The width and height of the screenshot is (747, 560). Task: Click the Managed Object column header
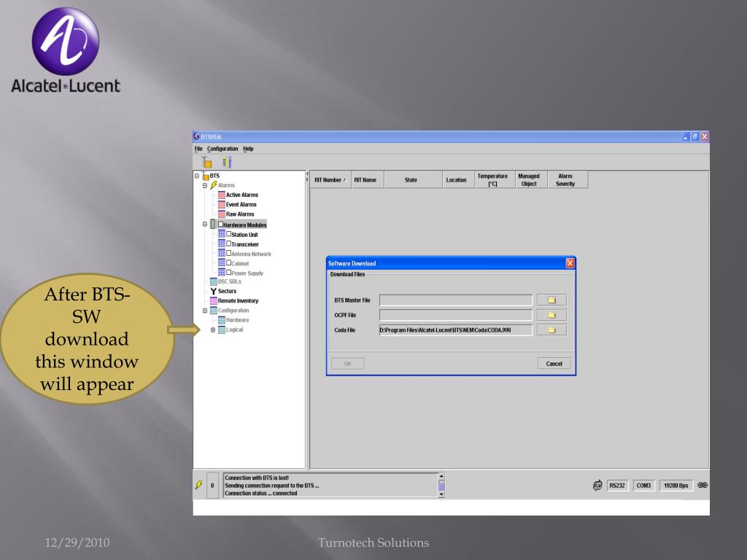click(531, 179)
